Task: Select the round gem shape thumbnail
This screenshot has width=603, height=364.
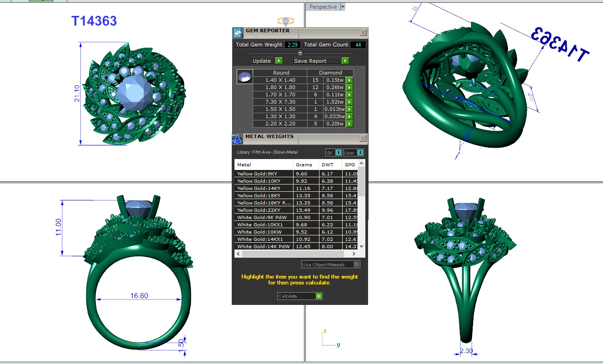Action: [245, 77]
